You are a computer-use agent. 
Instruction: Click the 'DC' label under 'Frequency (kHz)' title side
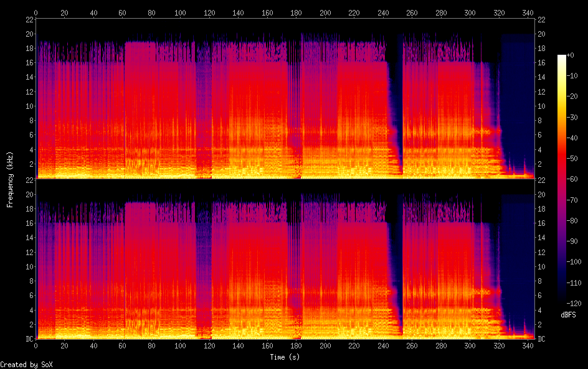(x=30, y=339)
